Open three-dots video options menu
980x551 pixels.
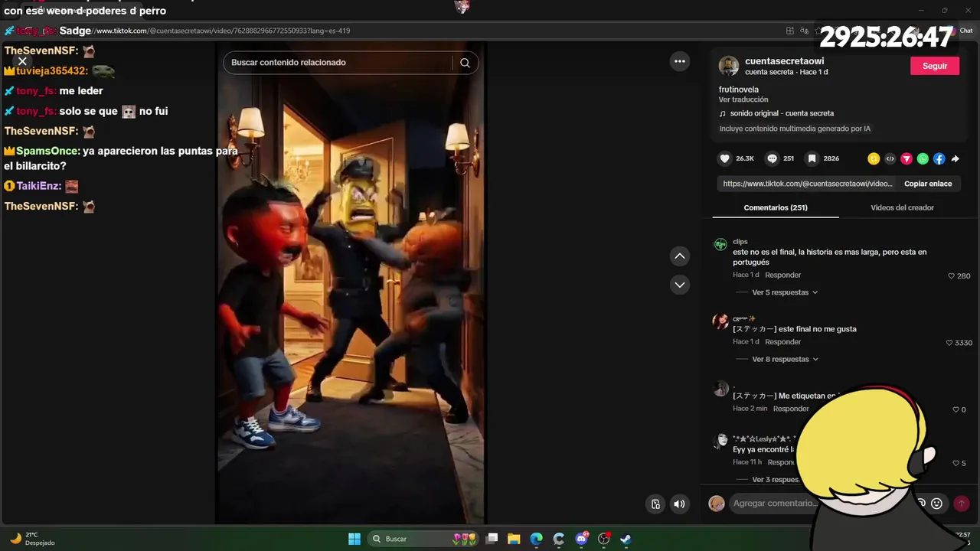680,61
